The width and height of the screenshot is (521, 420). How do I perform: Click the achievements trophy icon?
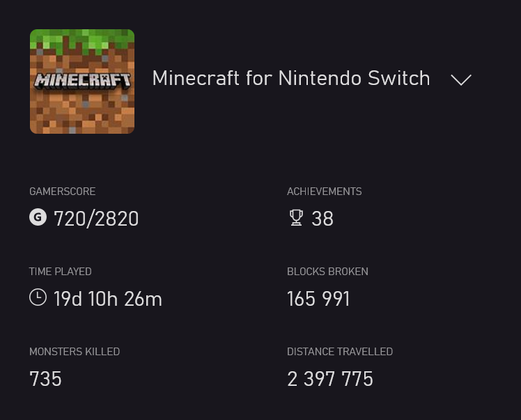pos(296,218)
